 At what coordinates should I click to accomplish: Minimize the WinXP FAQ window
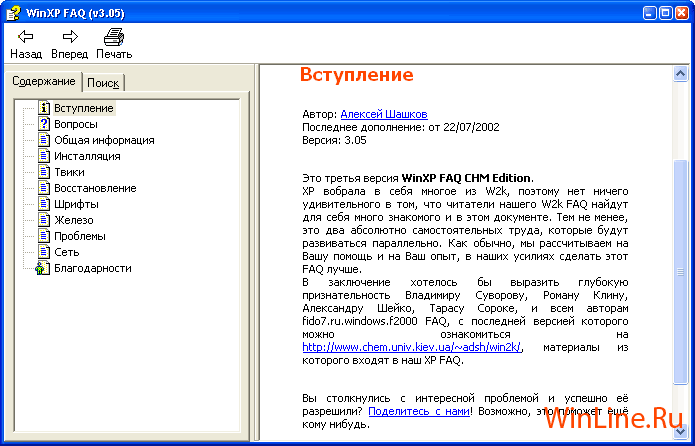pos(650,12)
